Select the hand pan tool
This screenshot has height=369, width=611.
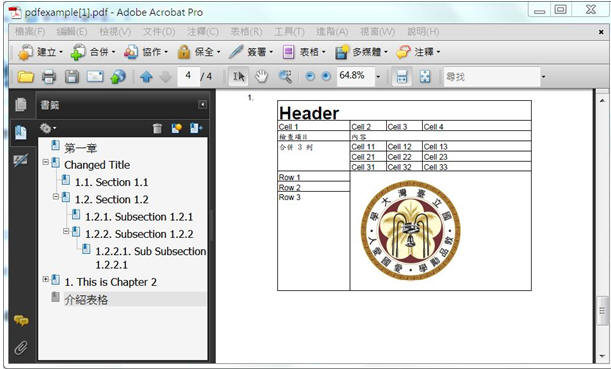click(262, 76)
